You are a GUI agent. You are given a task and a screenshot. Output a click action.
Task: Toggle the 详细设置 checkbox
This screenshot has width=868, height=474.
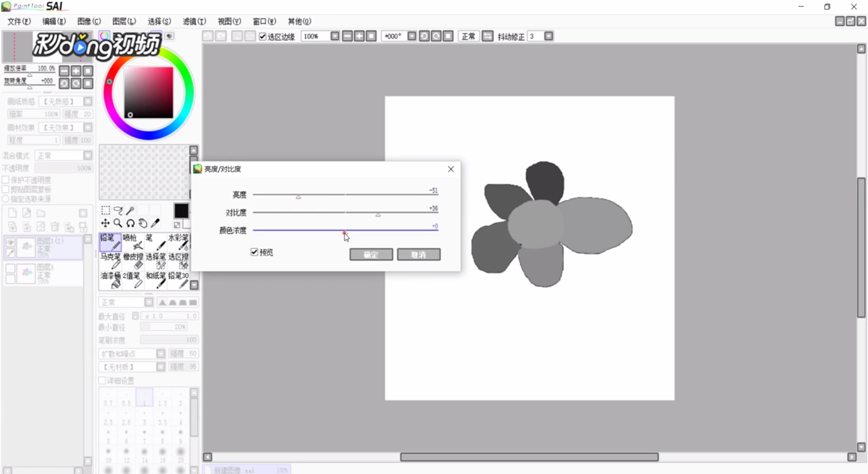tap(102, 381)
